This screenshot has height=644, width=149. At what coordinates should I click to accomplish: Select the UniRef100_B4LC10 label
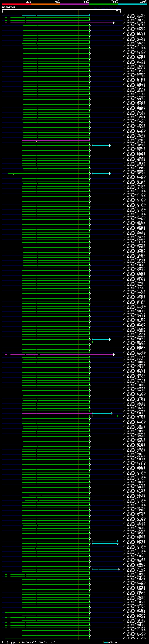134,595
